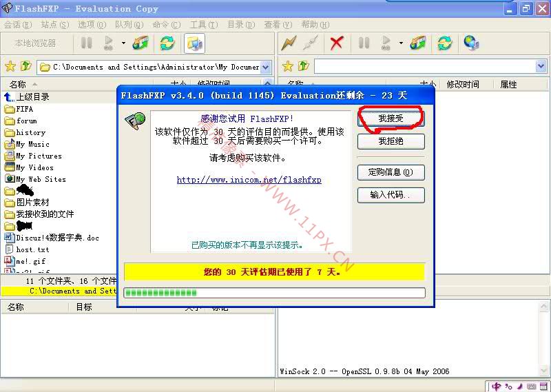The width and height of the screenshot is (551, 392).
Task: Click the globe icon in right toolbar
Action: 472,43
